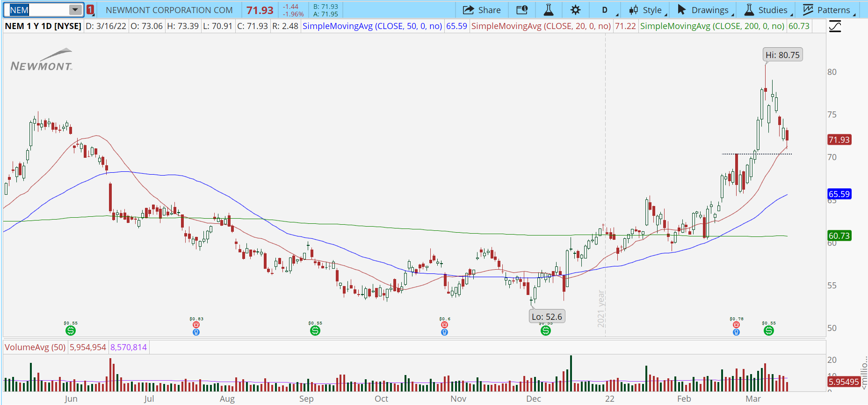Click the 'A: 71.95' ask quote
This screenshot has height=405, width=868.
(x=325, y=14)
